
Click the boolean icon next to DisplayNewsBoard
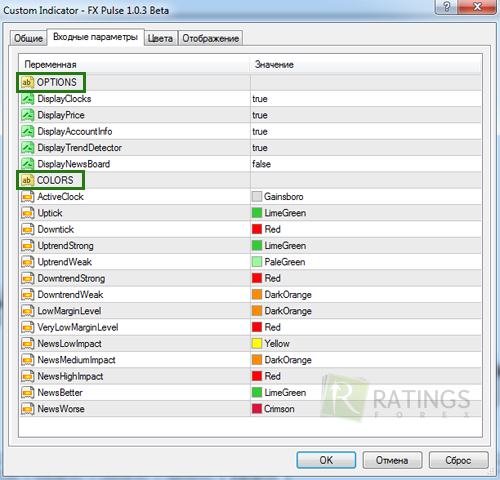pyautogui.click(x=27, y=164)
